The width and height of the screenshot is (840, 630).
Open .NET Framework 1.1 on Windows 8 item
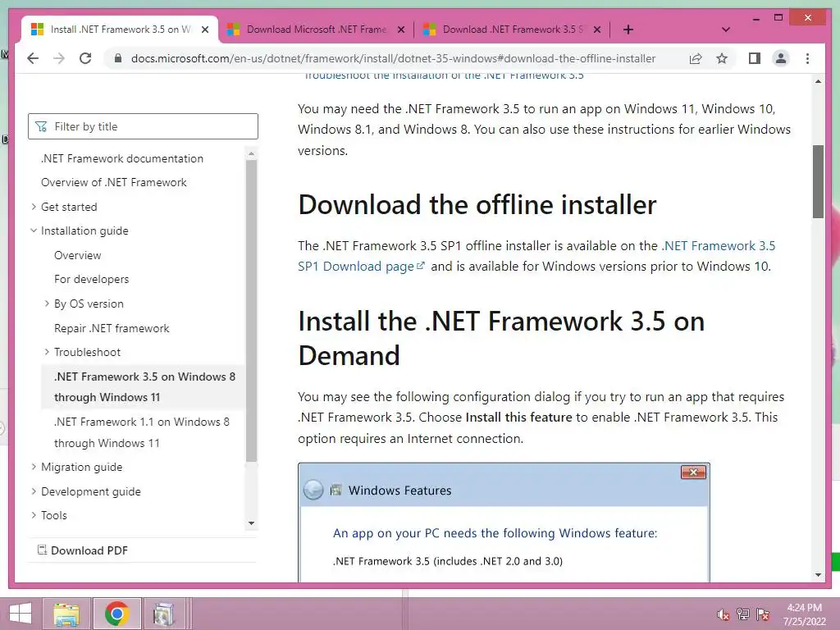[x=142, y=432]
